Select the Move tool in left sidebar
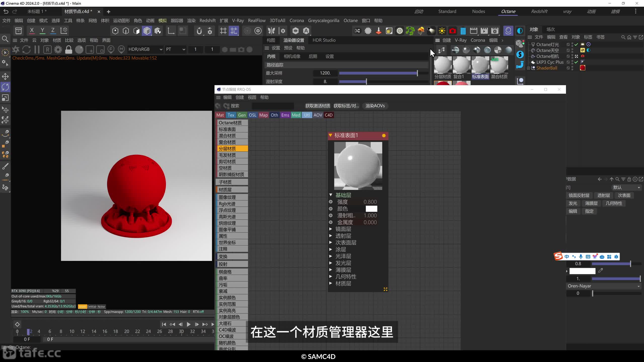The image size is (644, 362). [x=5, y=76]
